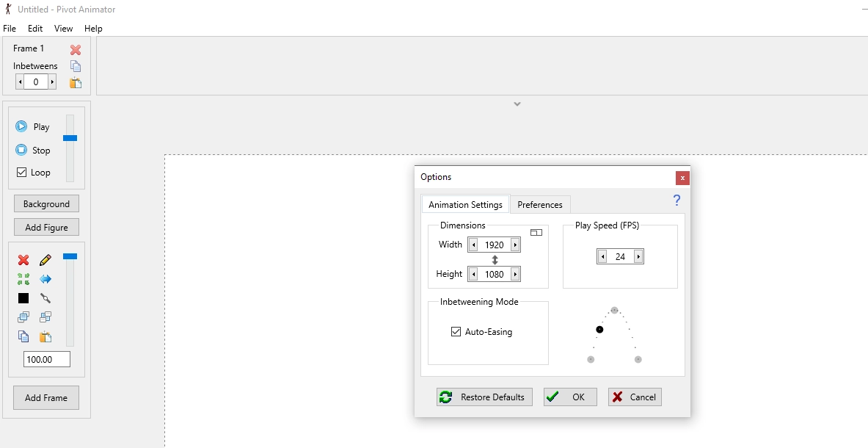Click the paste frame clipboard icon
868x448 pixels.
coord(76,82)
